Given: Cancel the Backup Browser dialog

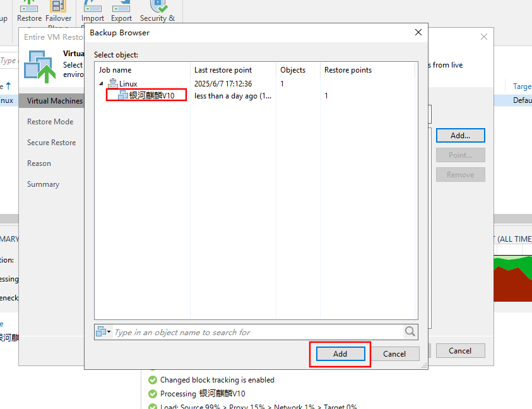Looking at the screenshot, I should tap(394, 353).
